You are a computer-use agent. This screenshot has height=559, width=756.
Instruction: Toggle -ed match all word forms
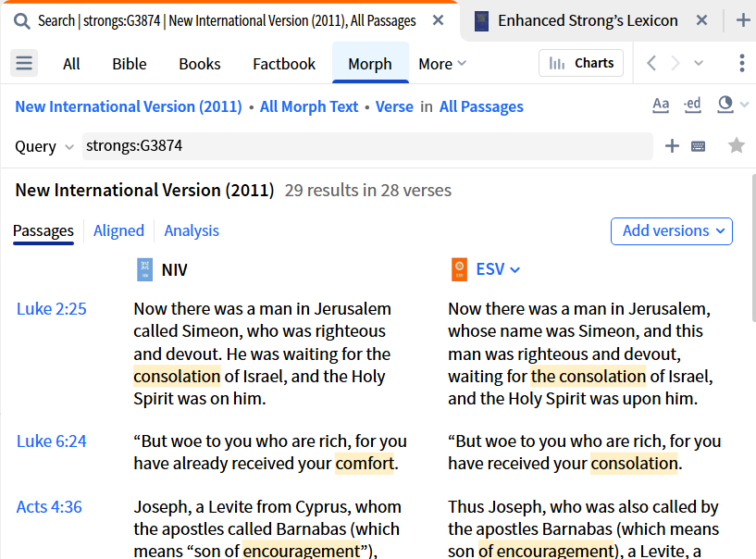point(692,105)
